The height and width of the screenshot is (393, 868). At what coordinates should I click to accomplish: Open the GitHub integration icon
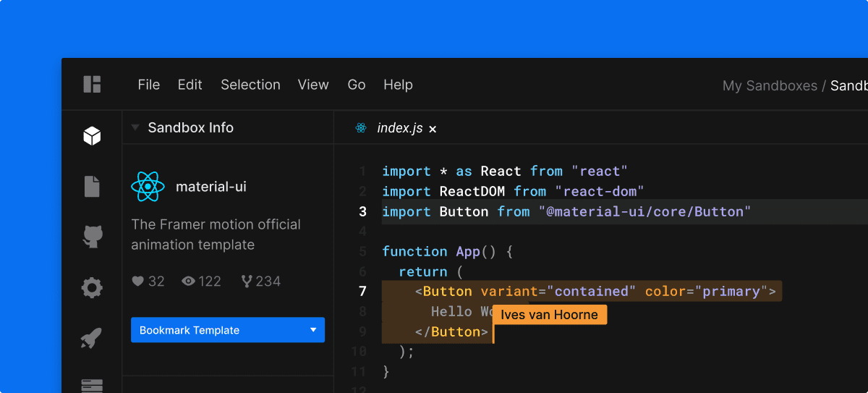(x=92, y=237)
